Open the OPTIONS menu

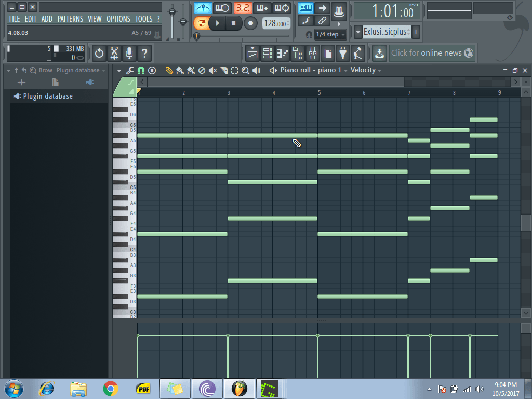(118, 19)
